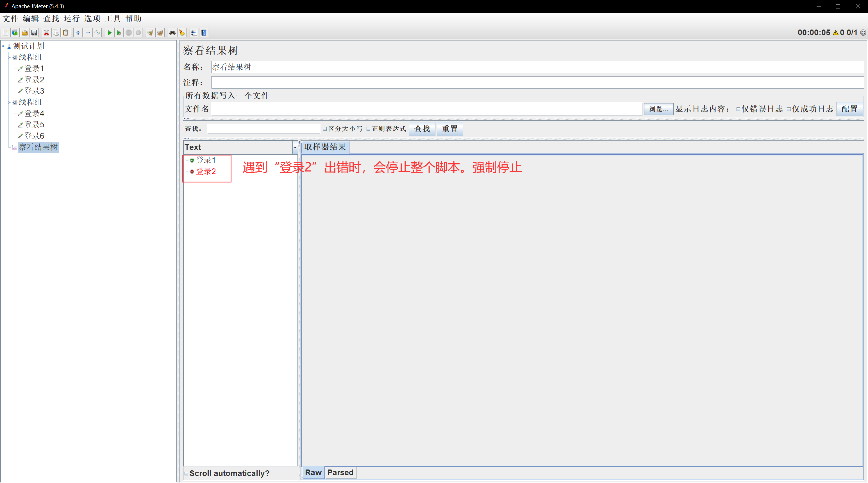Click the binoculars Search icon
The image size is (868, 483).
172,33
